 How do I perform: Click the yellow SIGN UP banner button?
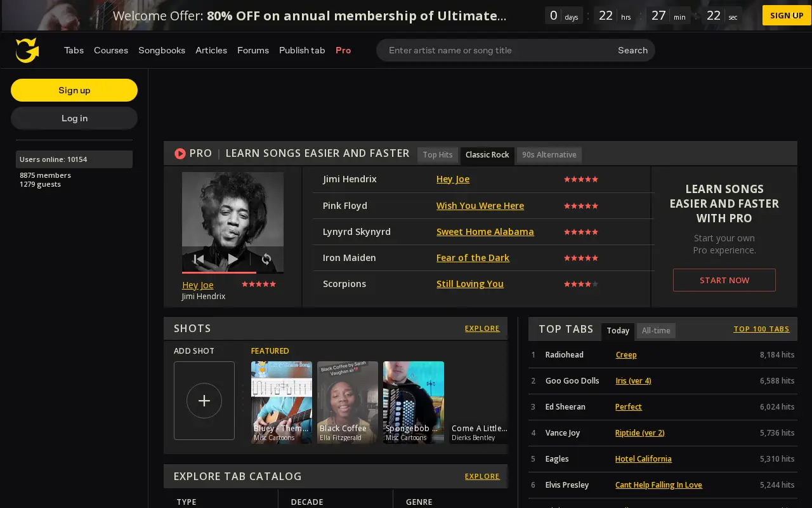tap(787, 15)
